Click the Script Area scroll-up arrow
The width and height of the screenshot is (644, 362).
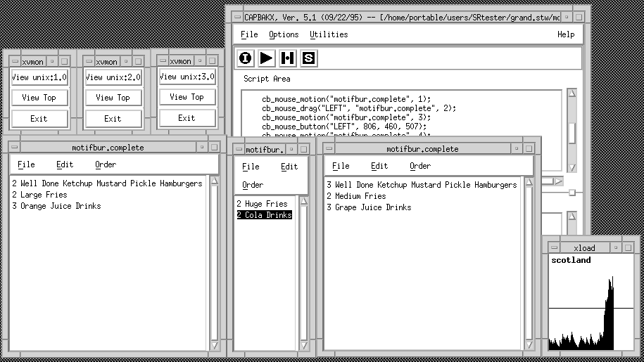pos(572,94)
